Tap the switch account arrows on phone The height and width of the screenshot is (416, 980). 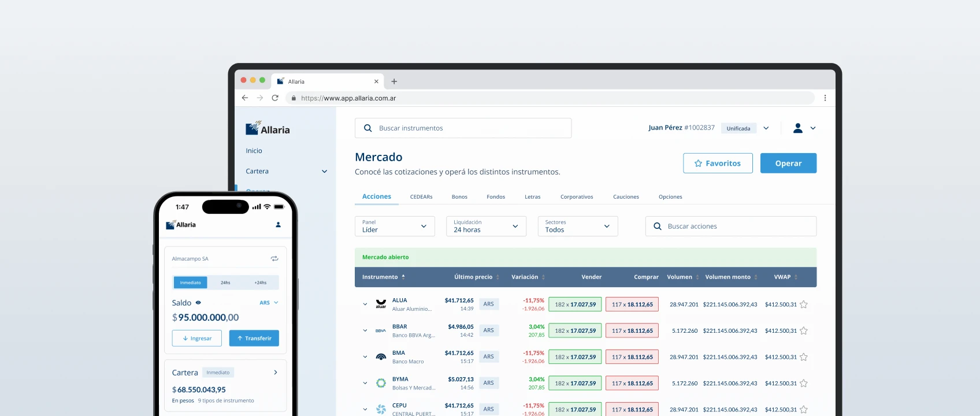274,258
